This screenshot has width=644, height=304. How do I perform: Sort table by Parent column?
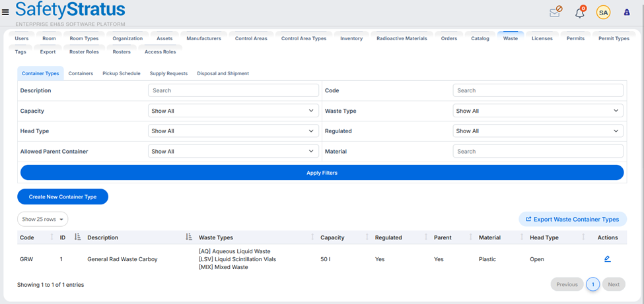point(471,237)
